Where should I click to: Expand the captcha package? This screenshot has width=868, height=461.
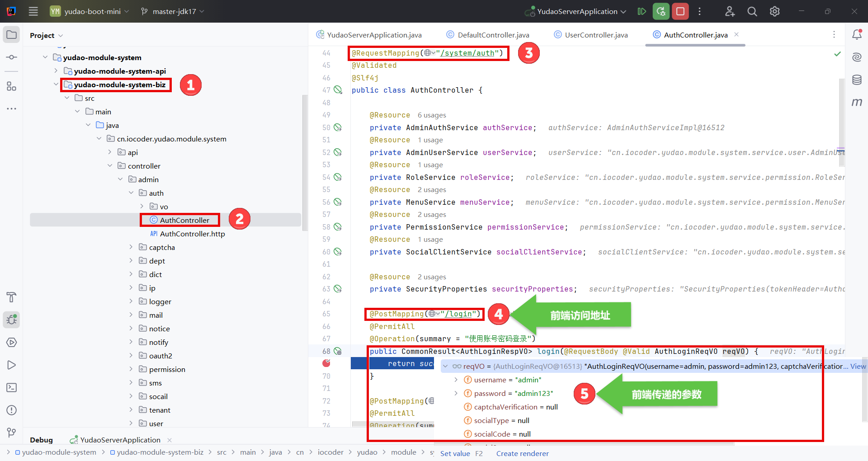click(x=131, y=247)
